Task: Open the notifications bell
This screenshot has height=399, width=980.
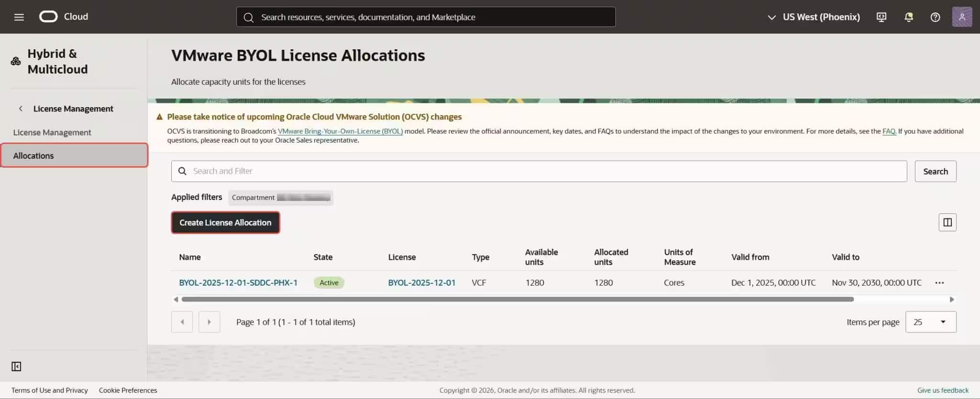Action: click(909, 17)
